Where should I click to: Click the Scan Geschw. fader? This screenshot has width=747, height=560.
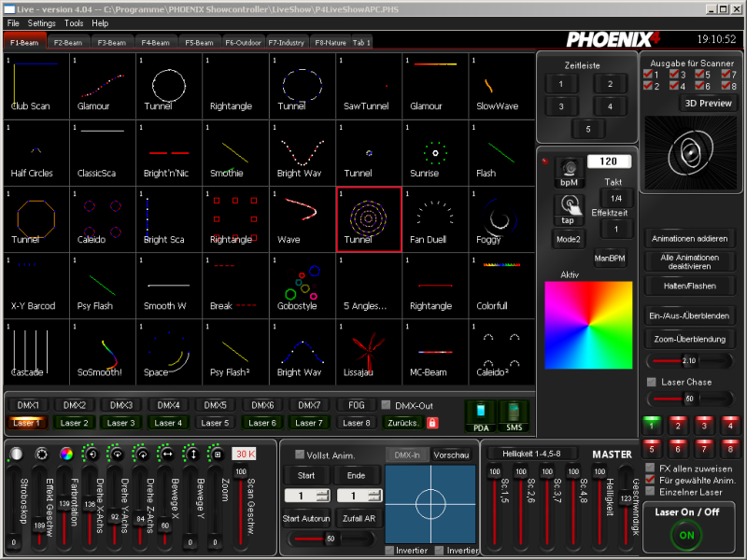coord(240,506)
